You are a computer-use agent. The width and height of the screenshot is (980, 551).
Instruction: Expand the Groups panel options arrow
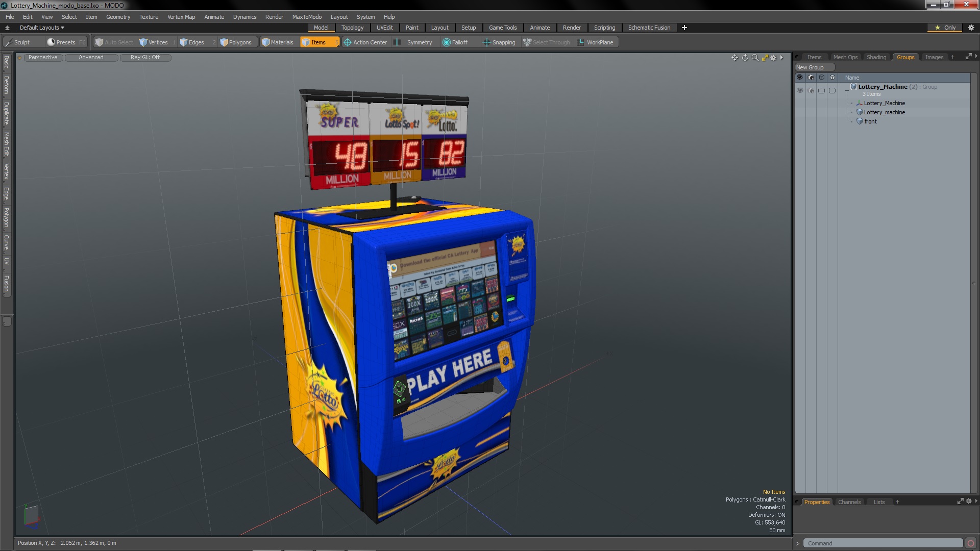click(x=976, y=57)
